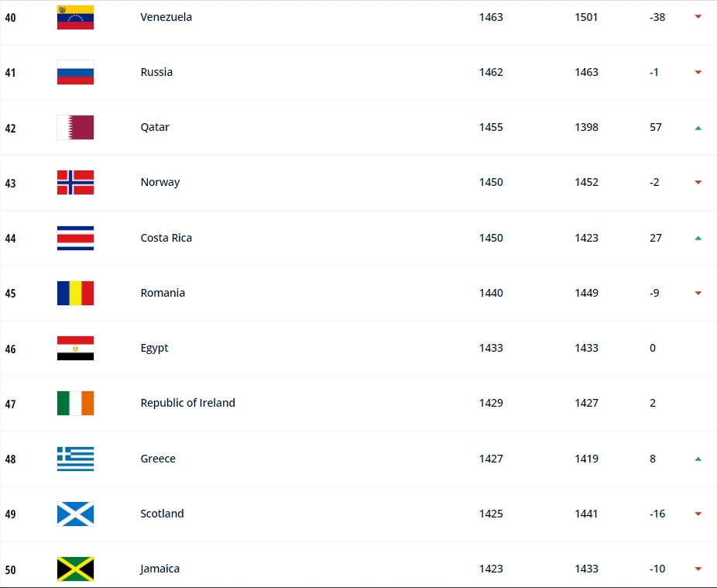Select the rank 46 Egypt row
This screenshot has width=717, height=588.
click(x=358, y=348)
